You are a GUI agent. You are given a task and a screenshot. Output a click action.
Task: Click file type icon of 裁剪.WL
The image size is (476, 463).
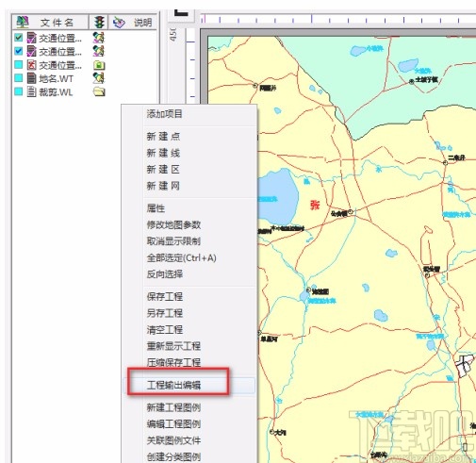click(31, 91)
